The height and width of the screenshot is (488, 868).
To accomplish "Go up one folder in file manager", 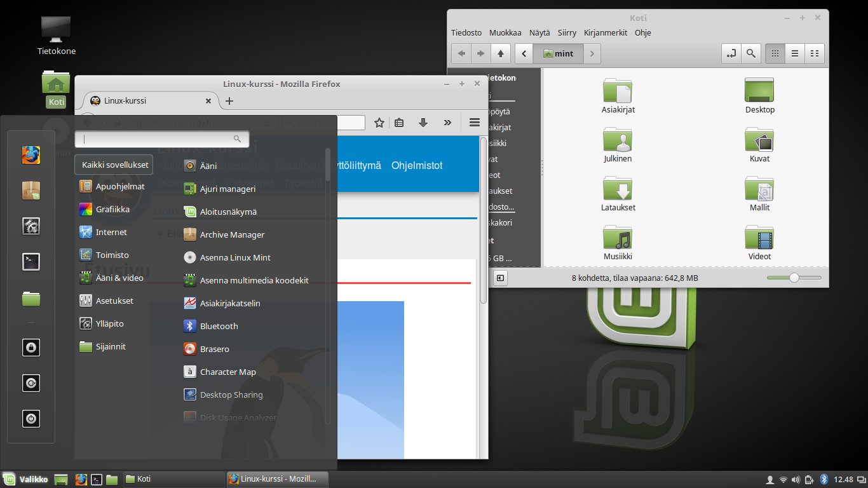I will pos(501,54).
